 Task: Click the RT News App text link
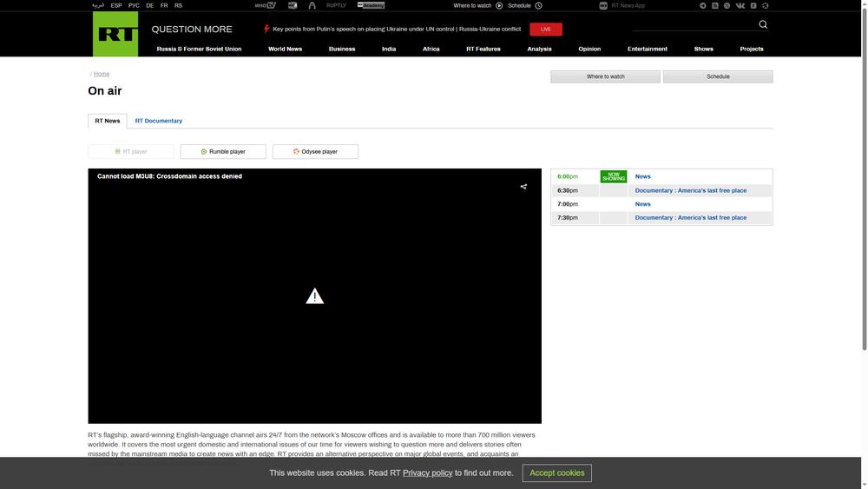point(628,5)
